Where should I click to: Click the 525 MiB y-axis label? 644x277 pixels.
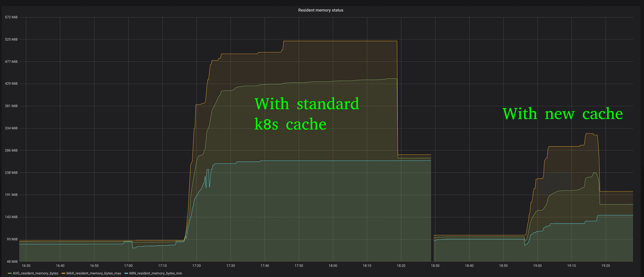click(x=11, y=40)
